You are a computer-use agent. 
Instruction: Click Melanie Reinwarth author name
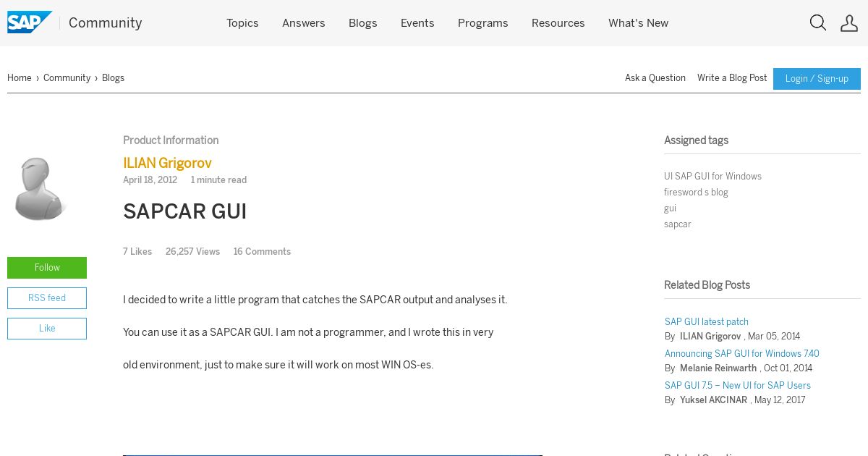(718, 368)
